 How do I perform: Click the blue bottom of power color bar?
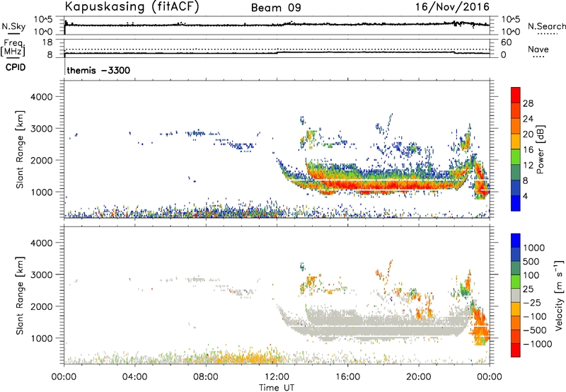click(516, 204)
